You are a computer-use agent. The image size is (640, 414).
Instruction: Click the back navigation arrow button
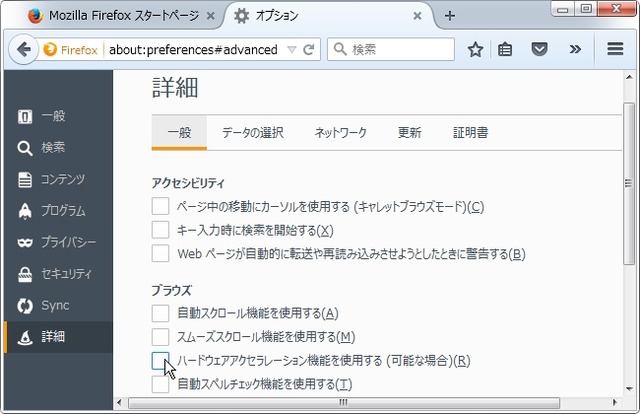[x=23, y=49]
